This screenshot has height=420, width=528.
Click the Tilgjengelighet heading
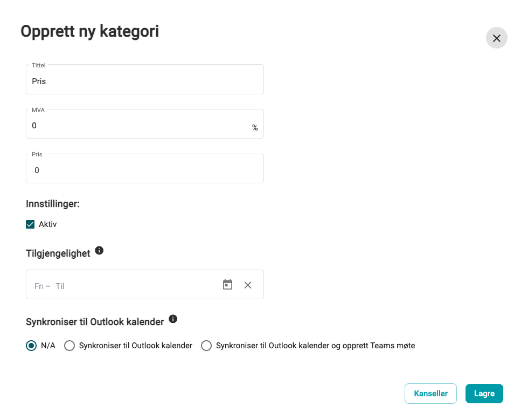coord(58,253)
